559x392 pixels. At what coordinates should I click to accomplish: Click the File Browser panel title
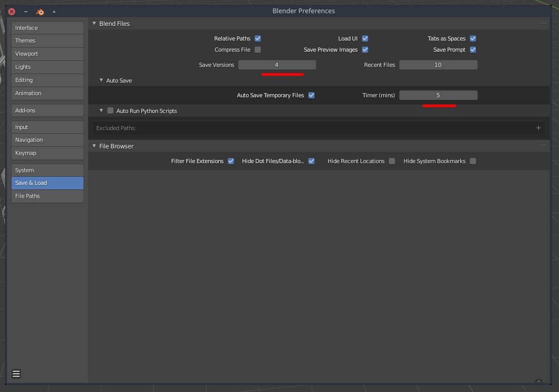[116, 146]
